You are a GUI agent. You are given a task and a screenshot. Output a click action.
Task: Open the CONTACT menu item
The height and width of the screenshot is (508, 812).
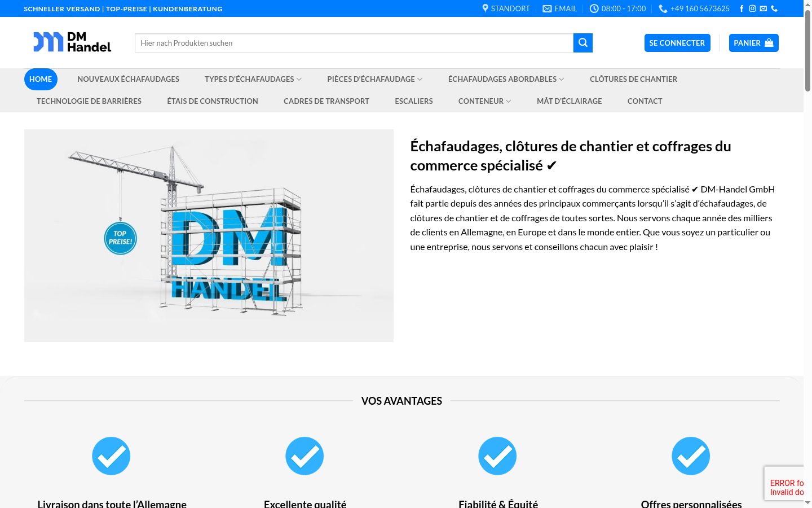pyautogui.click(x=645, y=101)
